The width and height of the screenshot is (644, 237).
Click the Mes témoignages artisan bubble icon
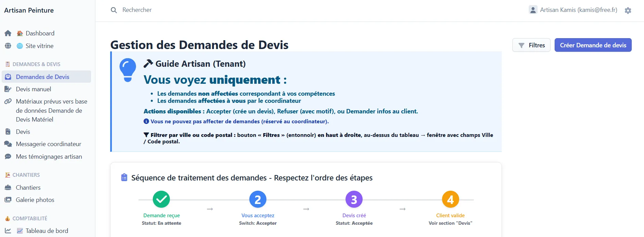point(8,157)
